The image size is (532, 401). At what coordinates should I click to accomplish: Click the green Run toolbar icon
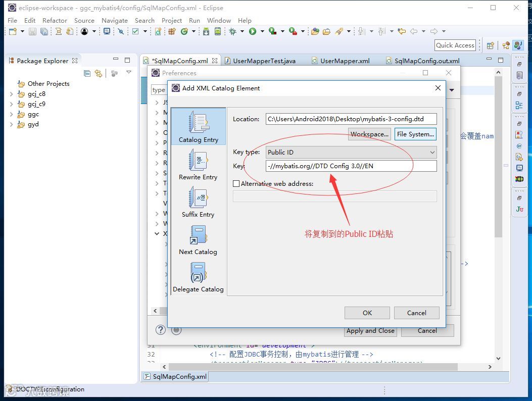click(x=253, y=31)
